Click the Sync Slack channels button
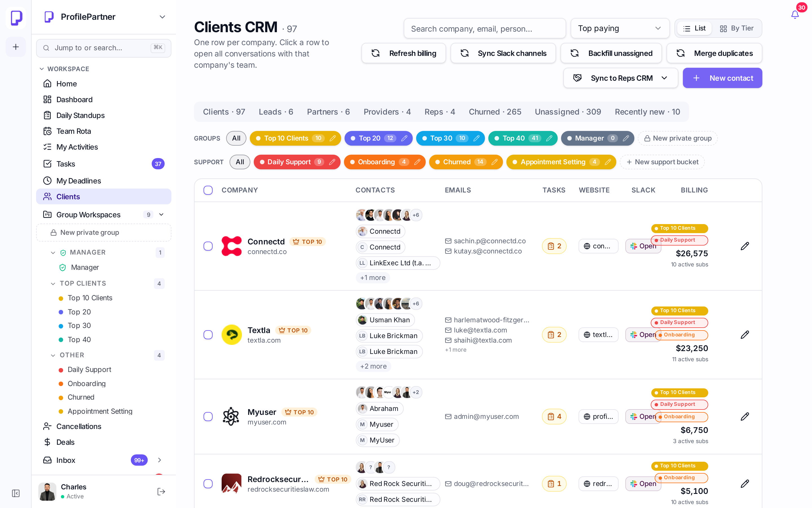The width and height of the screenshot is (812, 508). tap(503, 53)
